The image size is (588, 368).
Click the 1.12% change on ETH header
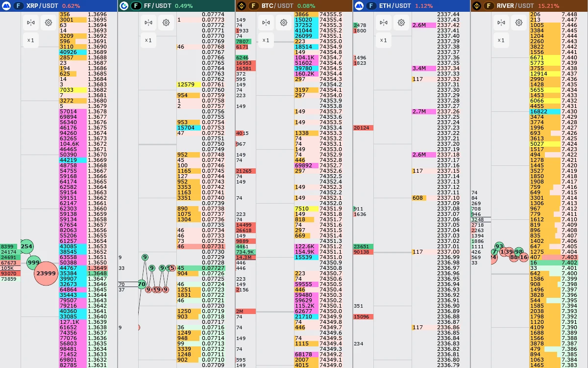pyautogui.click(x=424, y=6)
